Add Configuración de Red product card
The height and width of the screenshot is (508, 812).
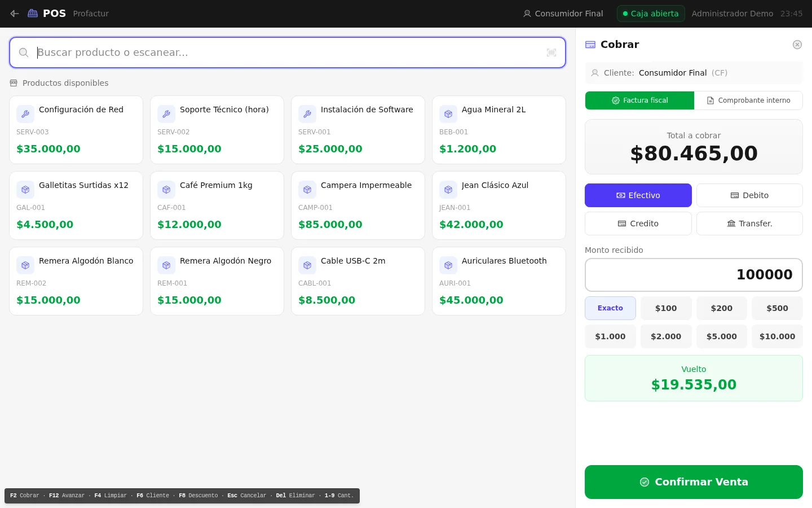[76, 130]
